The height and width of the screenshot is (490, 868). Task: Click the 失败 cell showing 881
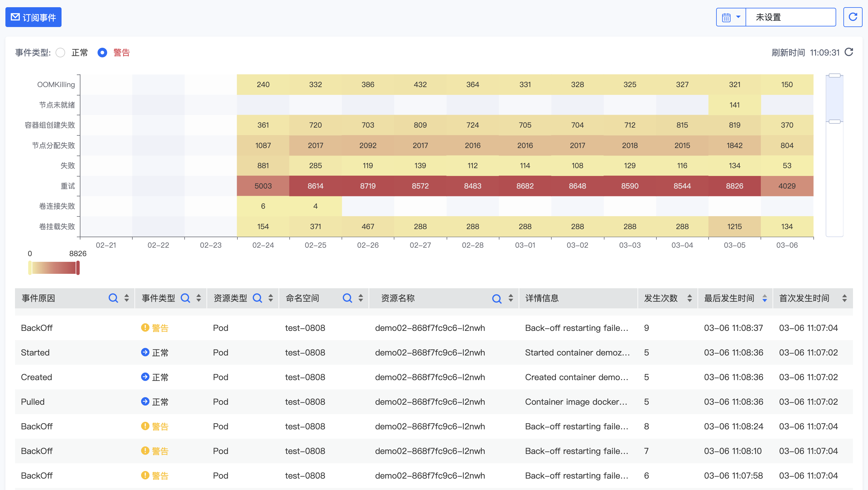[263, 165]
